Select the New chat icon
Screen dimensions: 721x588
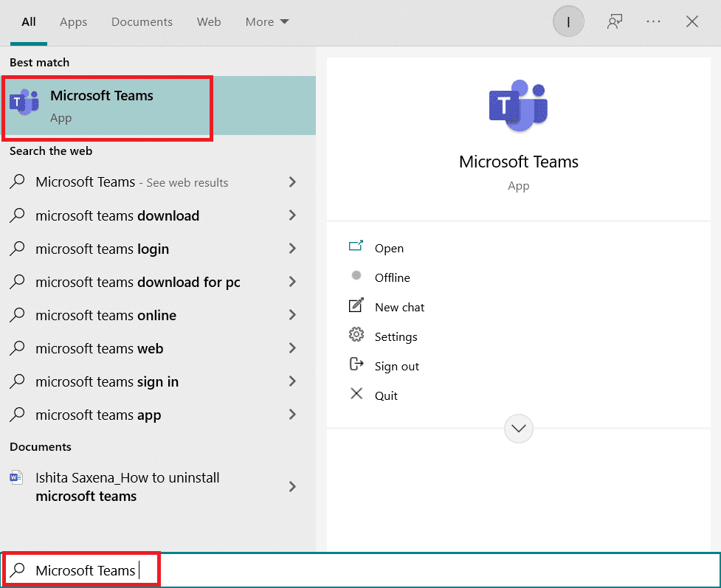coord(357,307)
